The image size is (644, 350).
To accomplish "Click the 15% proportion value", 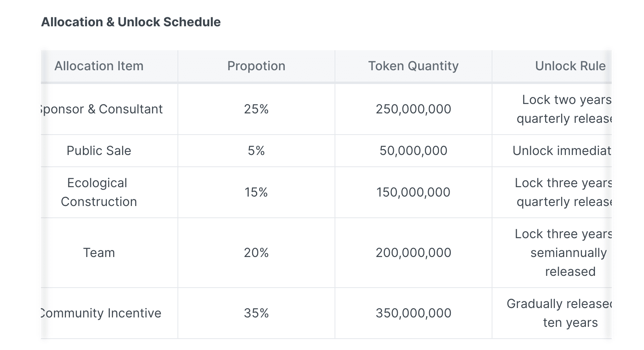I will (x=256, y=192).
